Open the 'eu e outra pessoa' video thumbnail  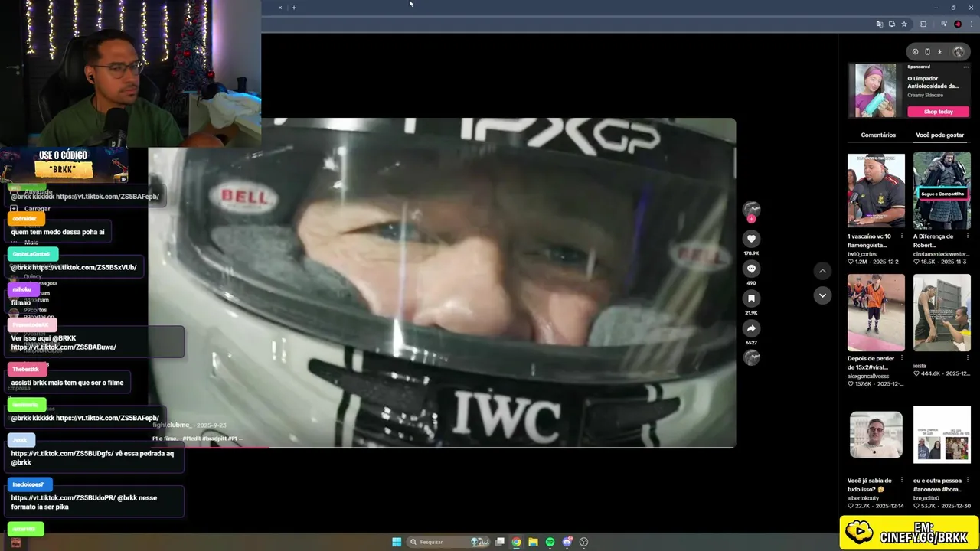point(942,435)
